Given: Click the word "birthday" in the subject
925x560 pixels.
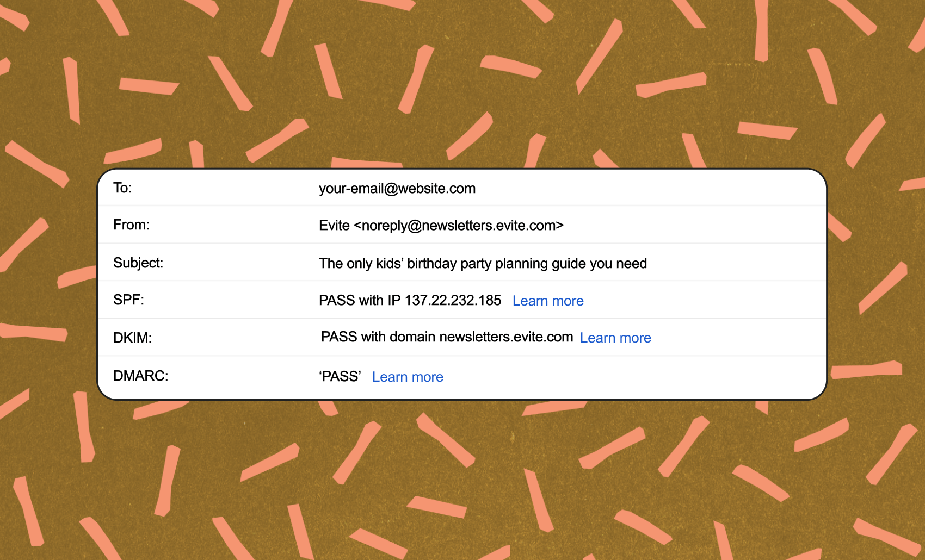Looking at the screenshot, I should 431,263.
